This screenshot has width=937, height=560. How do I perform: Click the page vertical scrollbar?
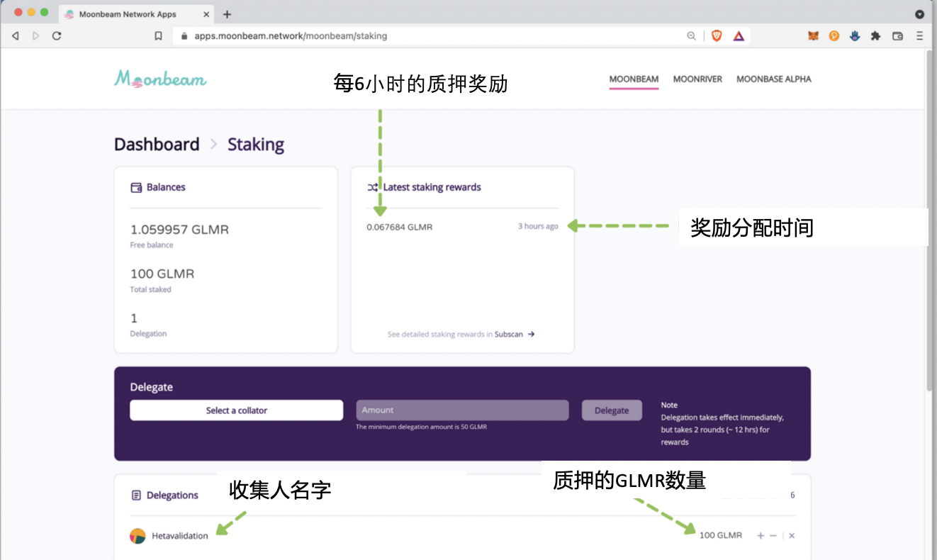pyautogui.click(x=931, y=220)
